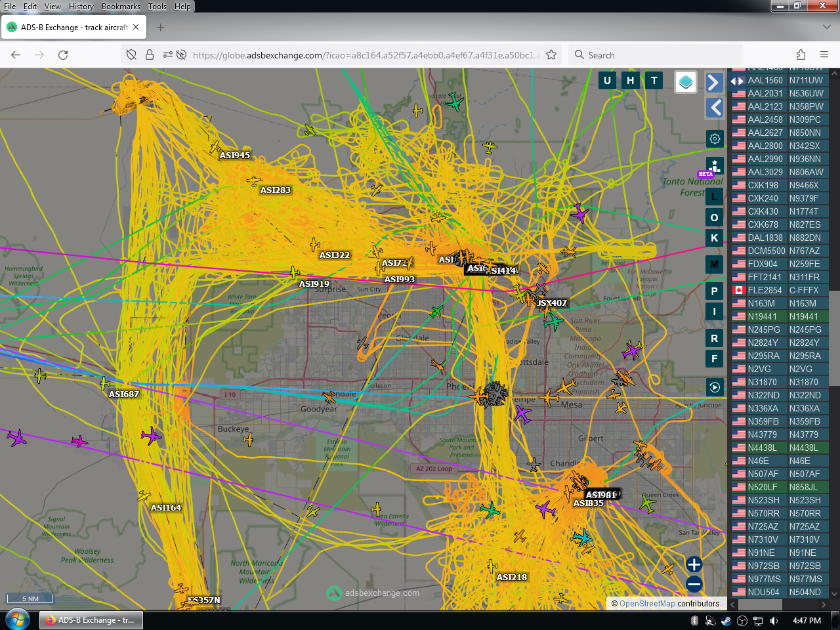Screen dimensions: 840x630
Task: Open the File menu
Action: coord(10,7)
